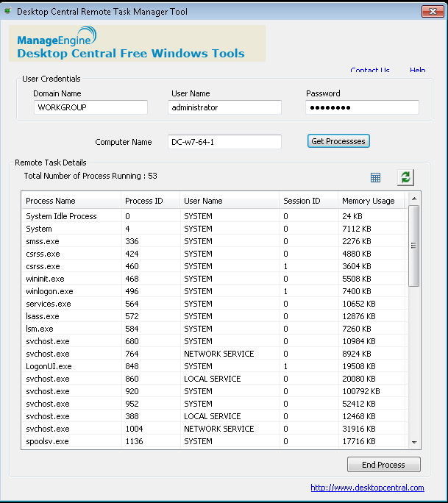Open the desktopcentral.com link
448x503 pixels.
pyautogui.click(x=367, y=488)
